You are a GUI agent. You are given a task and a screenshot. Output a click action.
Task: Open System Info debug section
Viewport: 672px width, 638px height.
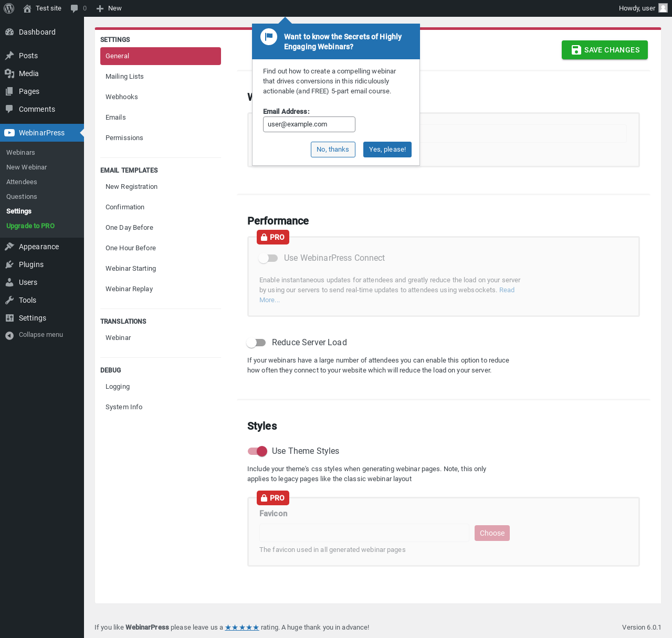coord(161,407)
